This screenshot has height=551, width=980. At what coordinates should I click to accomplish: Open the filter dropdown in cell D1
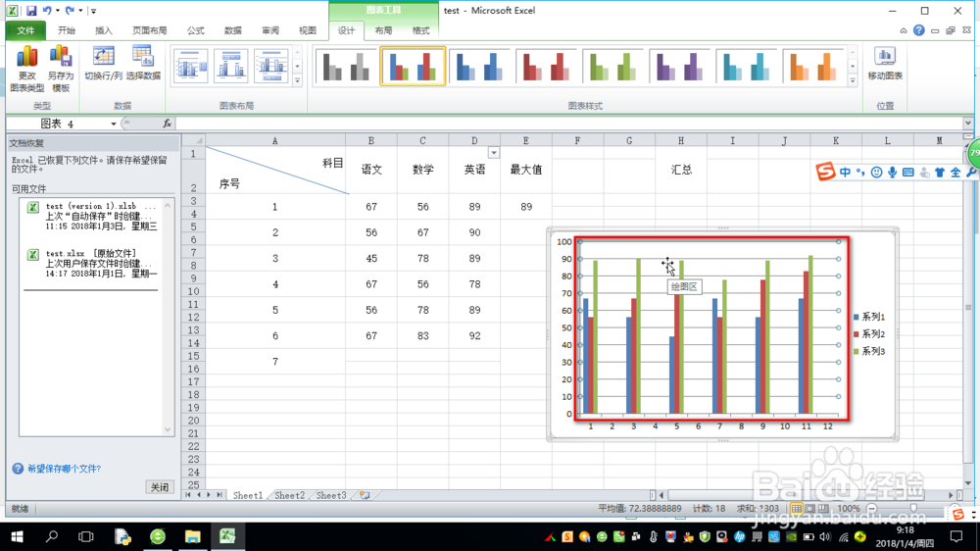point(494,153)
